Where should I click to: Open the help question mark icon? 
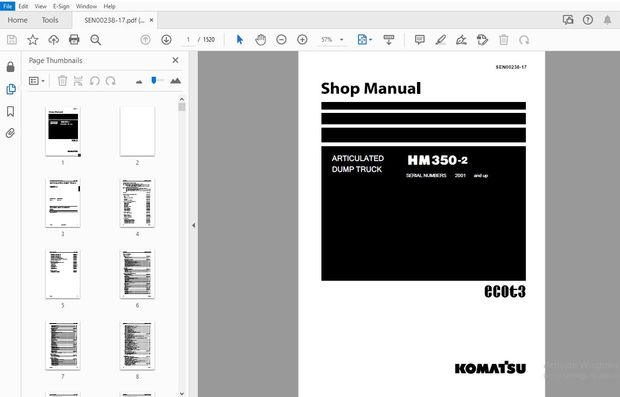[x=588, y=20]
